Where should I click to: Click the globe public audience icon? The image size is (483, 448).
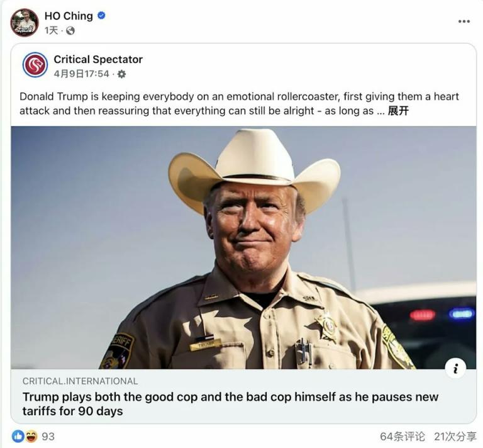tap(70, 30)
